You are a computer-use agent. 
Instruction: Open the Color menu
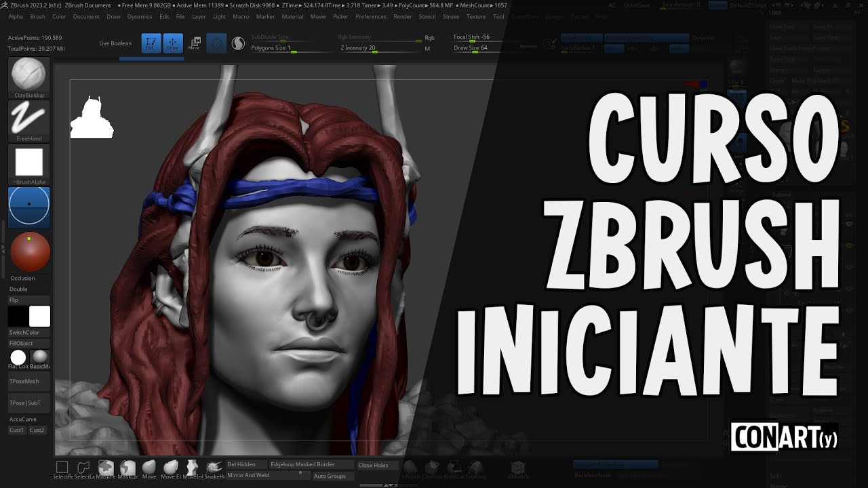(59, 16)
